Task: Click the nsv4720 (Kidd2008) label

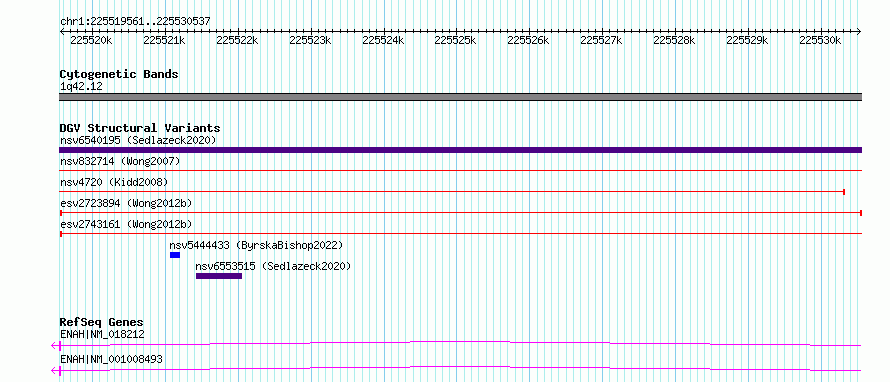Action: point(114,182)
